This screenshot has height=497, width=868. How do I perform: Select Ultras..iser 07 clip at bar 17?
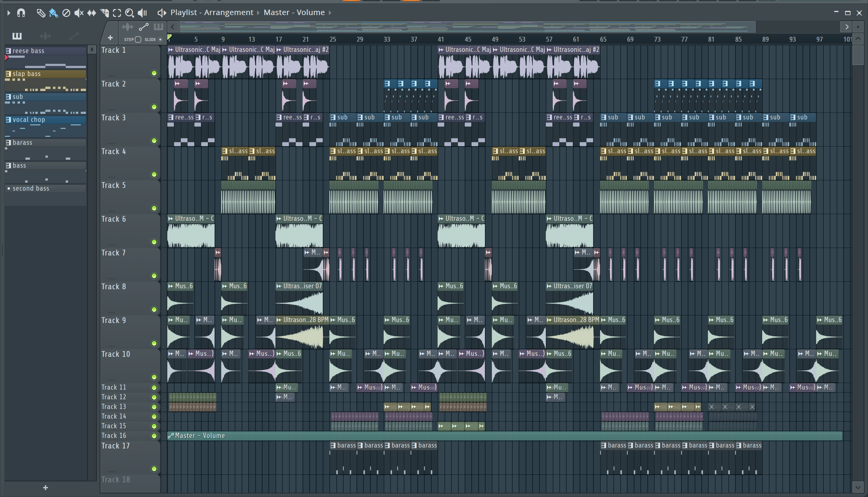(299, 298)
